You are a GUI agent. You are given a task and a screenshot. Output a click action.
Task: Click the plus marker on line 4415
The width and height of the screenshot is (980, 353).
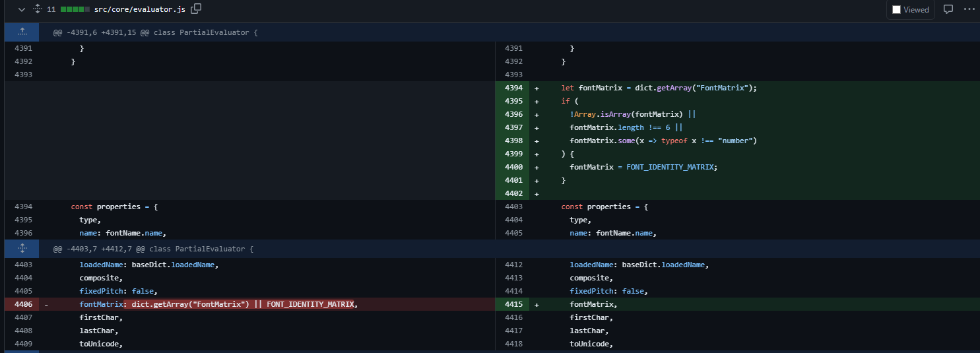pyautogui.click(x=537, y=304)
